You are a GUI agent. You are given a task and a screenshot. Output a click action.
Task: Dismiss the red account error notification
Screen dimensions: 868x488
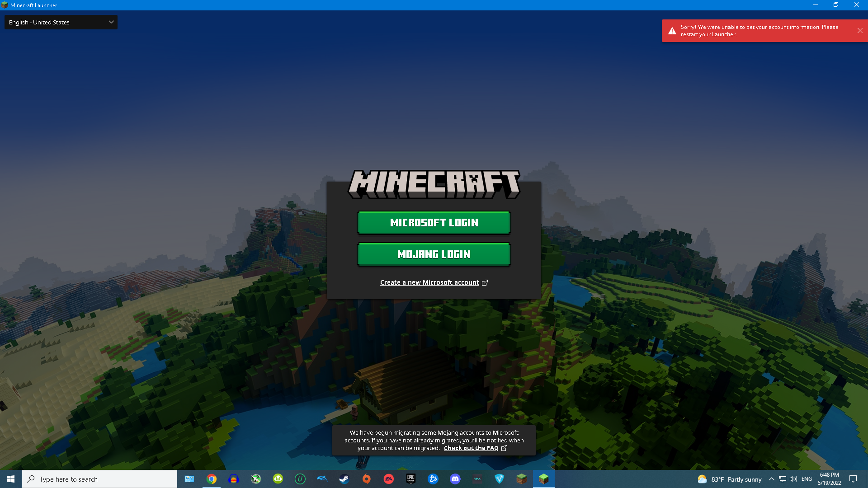point(859,31)
